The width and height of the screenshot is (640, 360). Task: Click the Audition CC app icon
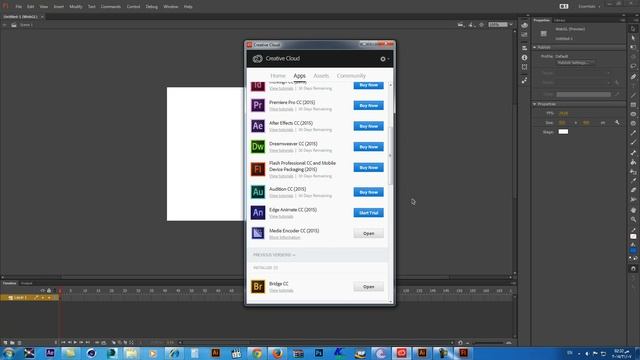point(258,192)
